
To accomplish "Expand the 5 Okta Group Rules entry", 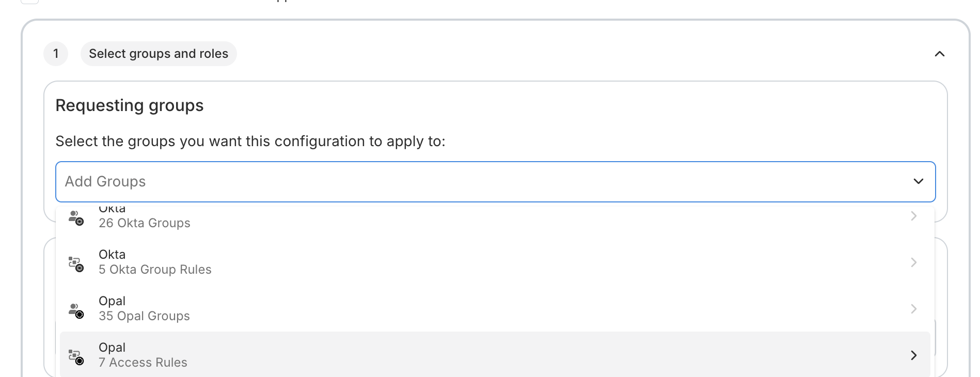I will coord(913,262).
